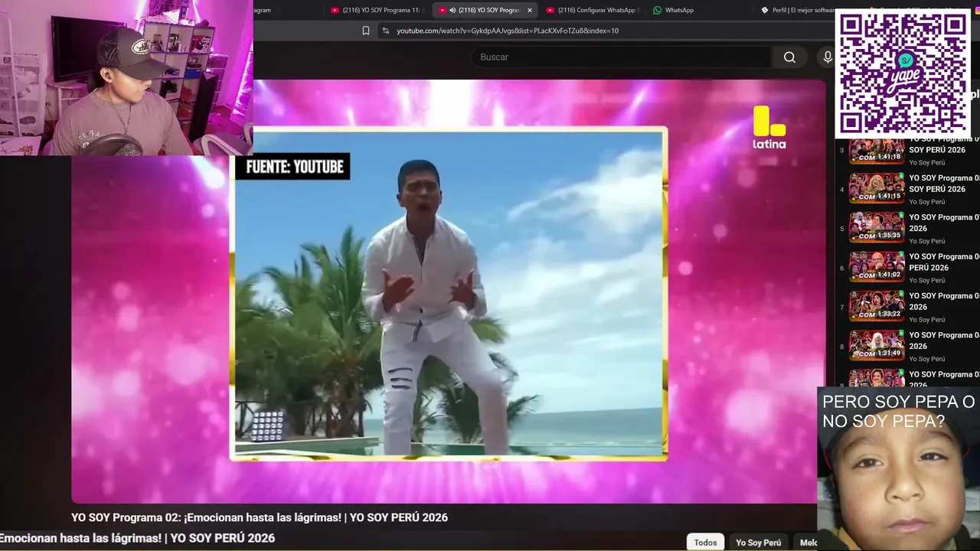Click the title of playlist item 6

(944, 262)
